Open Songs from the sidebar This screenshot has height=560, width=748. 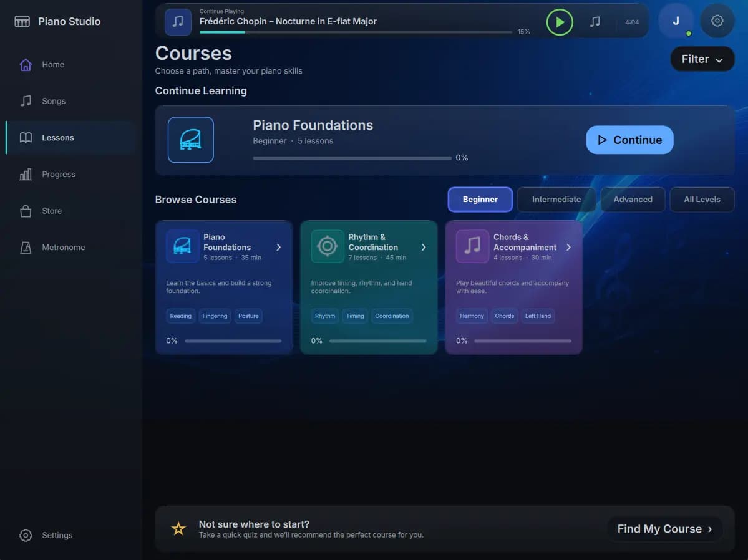72,100
